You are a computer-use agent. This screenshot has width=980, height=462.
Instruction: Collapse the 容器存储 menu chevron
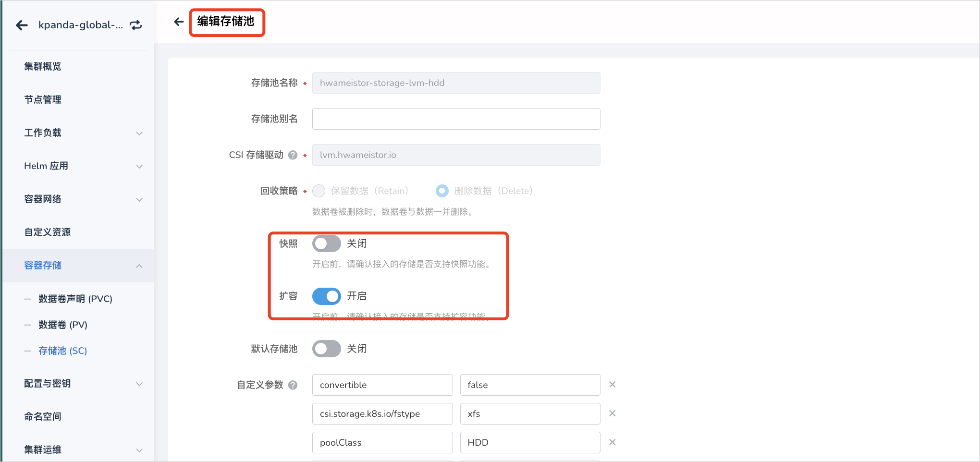pos(139,266)
